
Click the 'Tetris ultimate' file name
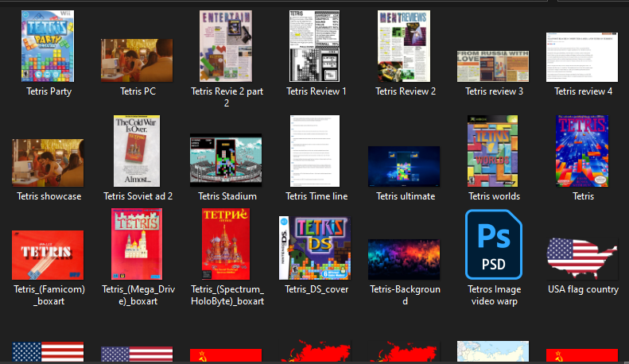[x=406, y=196]
